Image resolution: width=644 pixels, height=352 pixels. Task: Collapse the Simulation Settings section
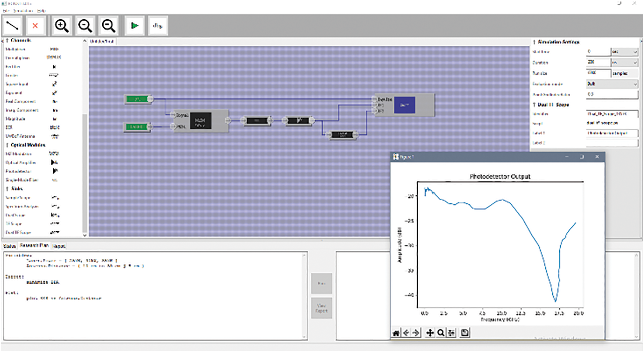tap(535, 42)
